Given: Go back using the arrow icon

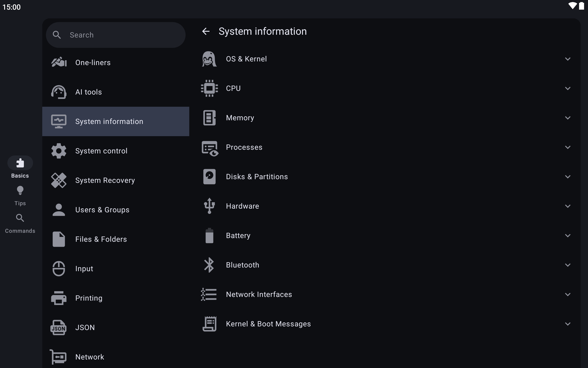Looking at the screenshot, I should tap(206, 31).
